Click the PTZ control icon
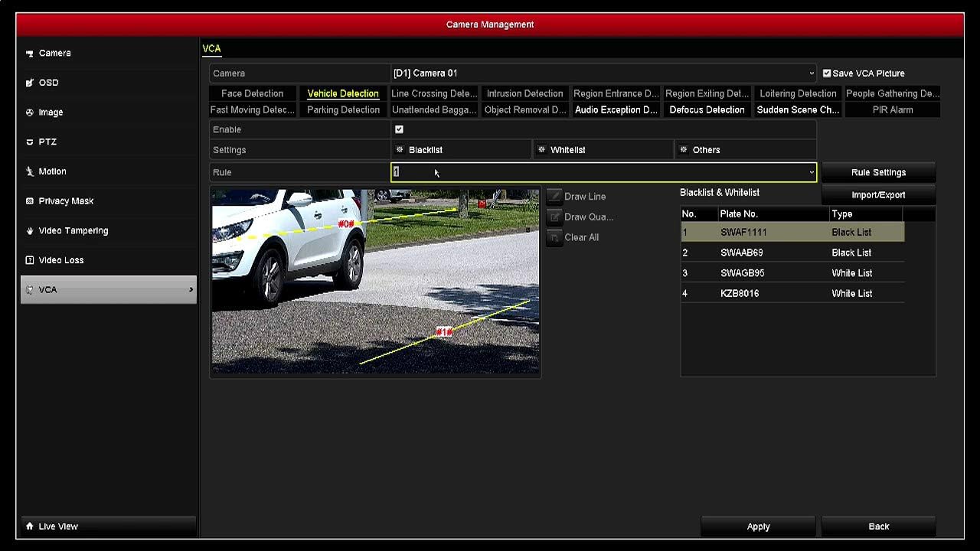This screenshot has height=551, width=980. (x=31, y=142)
